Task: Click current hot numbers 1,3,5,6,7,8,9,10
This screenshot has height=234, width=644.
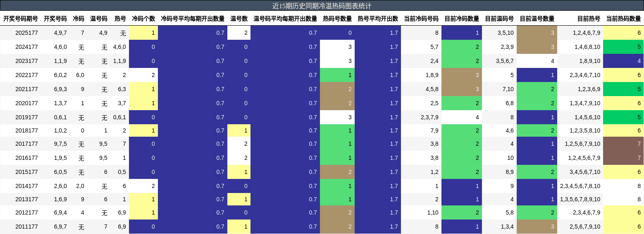Action: 580,199
